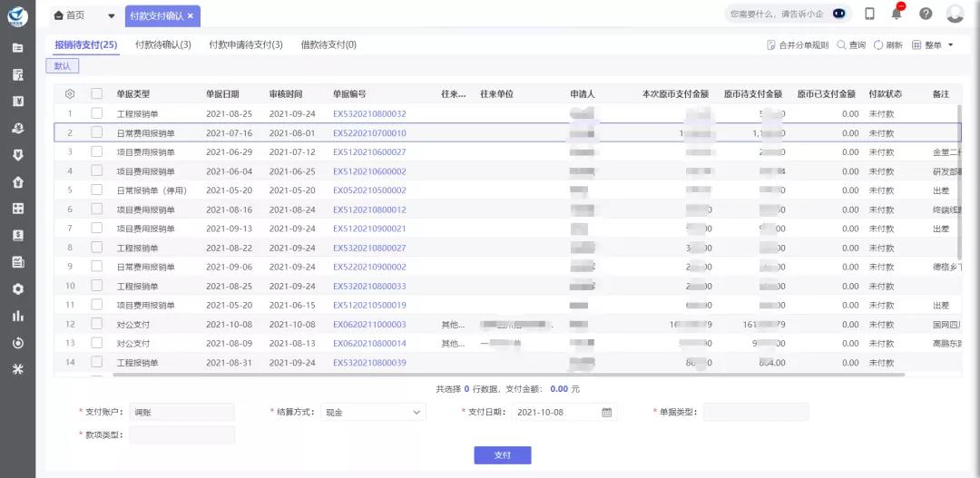
Task: Click the 查询 search icon
Action: click(841, 44)
